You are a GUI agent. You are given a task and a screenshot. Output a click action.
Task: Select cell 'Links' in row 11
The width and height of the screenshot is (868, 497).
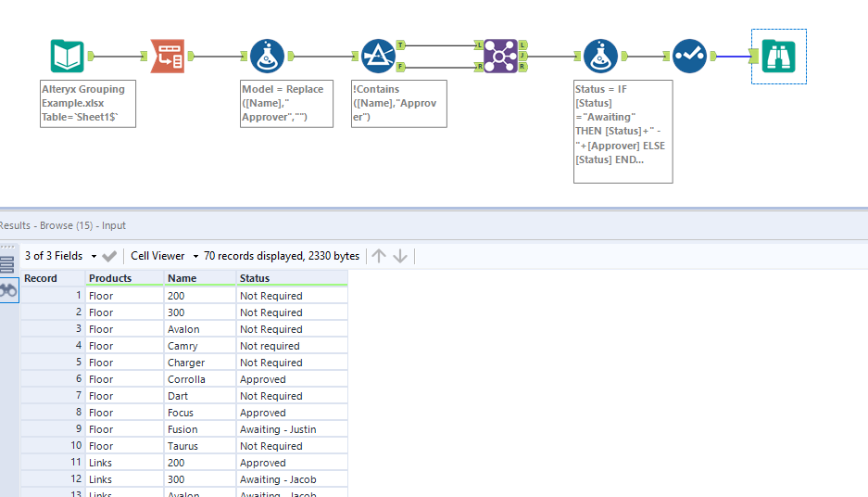124,463
